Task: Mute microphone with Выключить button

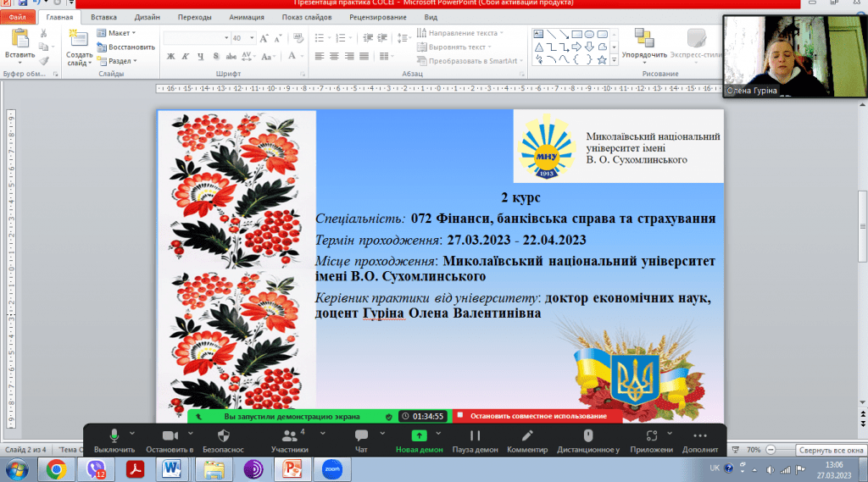Action: tap(114, 435)
